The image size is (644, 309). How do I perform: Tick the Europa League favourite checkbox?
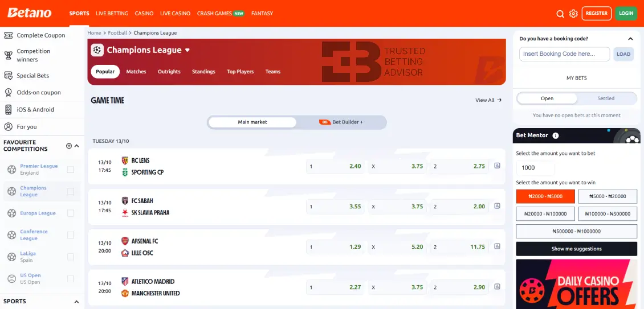pos(71,213)
